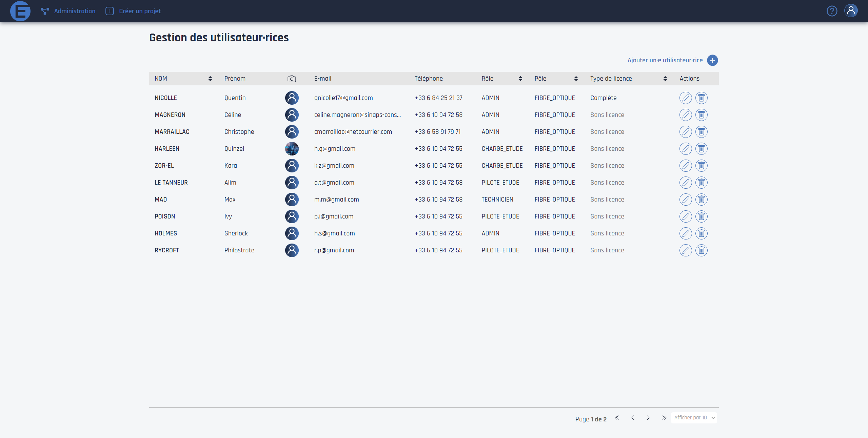Select 'Créer un projet' in the top bar

pyautogui.click(x=133, y=11)
